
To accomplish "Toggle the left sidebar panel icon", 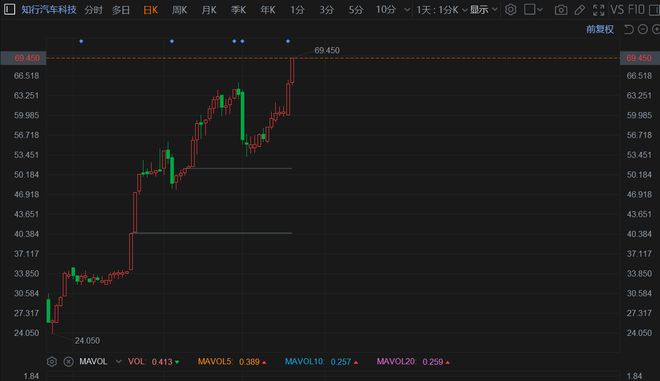I will pos(9,9).
